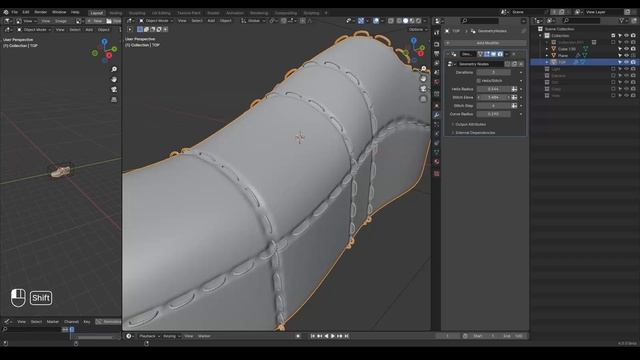Open the Edit menu
The height and width of the screenshot is (360, 640).
(26, 12)
